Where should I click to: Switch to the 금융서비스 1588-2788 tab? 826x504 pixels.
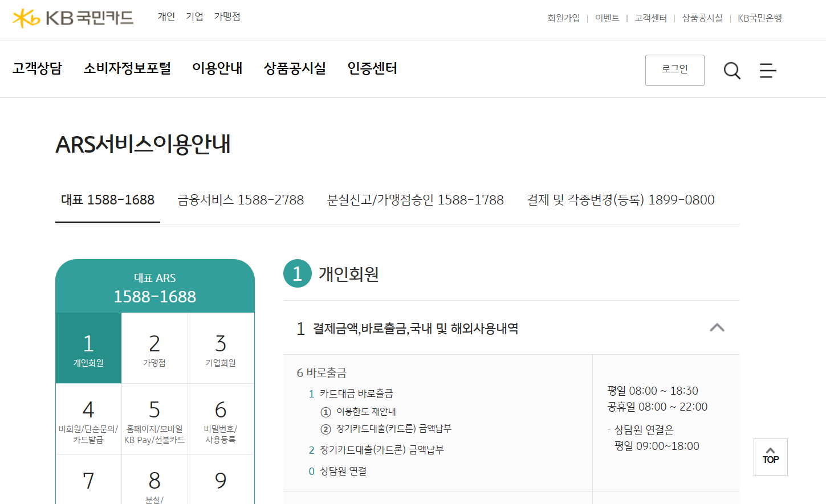tap(241, 200)
